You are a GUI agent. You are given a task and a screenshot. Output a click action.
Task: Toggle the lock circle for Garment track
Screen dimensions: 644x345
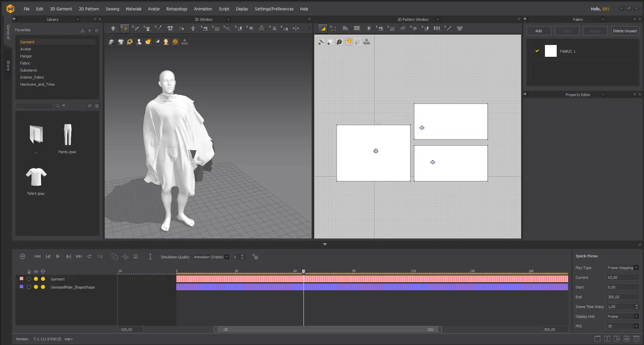[29, 279]
